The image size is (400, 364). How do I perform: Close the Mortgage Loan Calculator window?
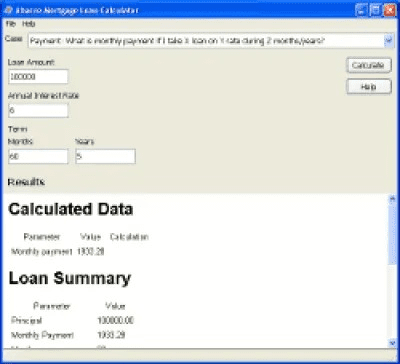(389, 10)
